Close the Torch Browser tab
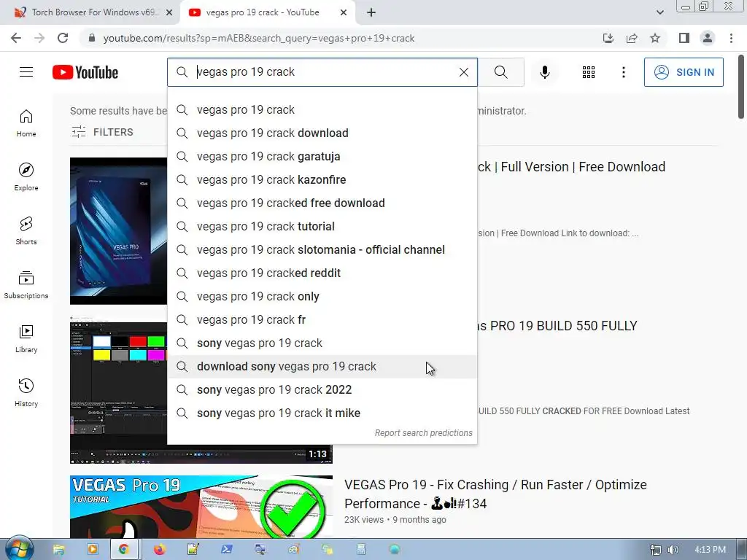 169,13
